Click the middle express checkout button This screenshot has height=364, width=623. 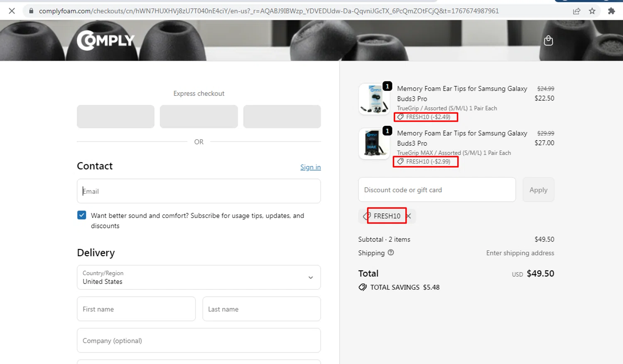point(199,117)
